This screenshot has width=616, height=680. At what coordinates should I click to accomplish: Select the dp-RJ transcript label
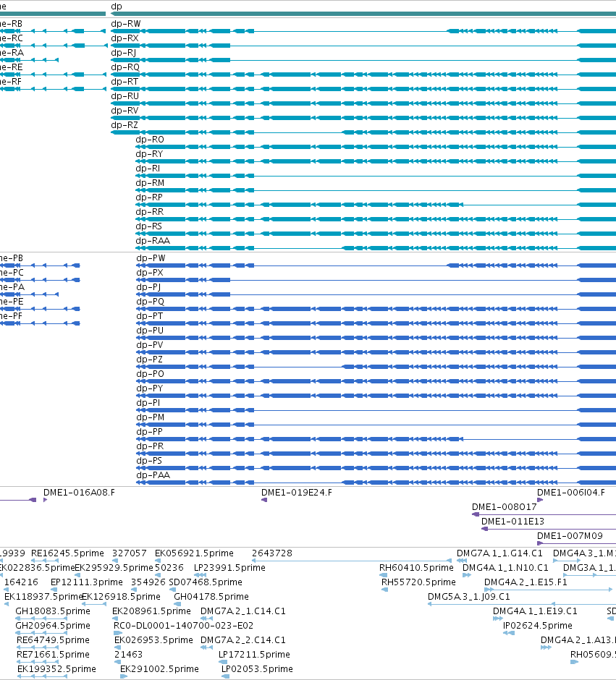point(124,53)
